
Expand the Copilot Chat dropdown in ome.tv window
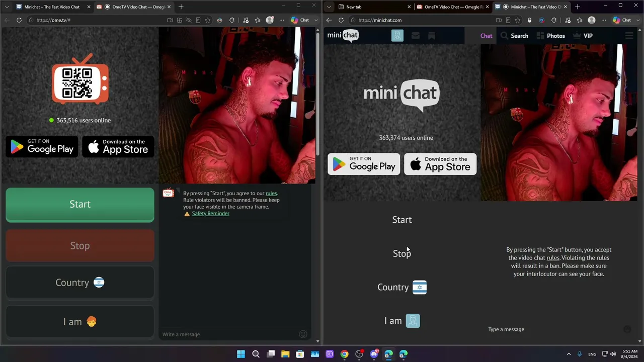[316, 20]
